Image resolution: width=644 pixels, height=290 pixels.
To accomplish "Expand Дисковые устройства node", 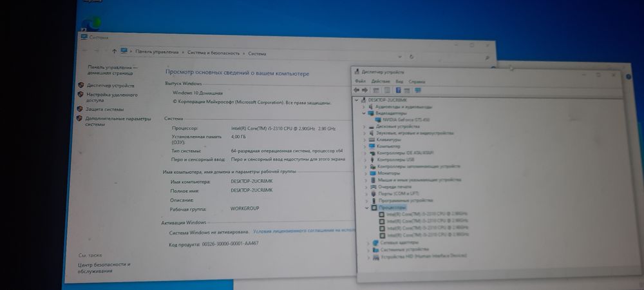I will click(365, 126).
